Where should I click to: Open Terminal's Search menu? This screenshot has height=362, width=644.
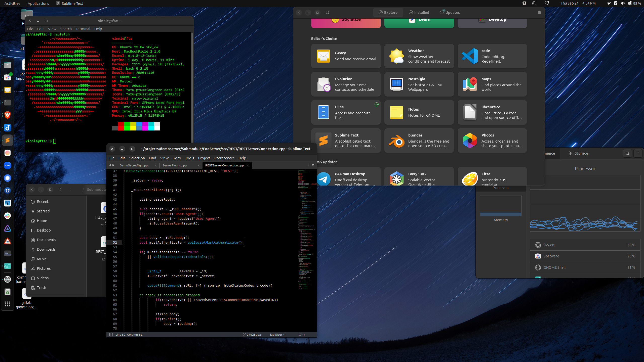pos(66,29)
